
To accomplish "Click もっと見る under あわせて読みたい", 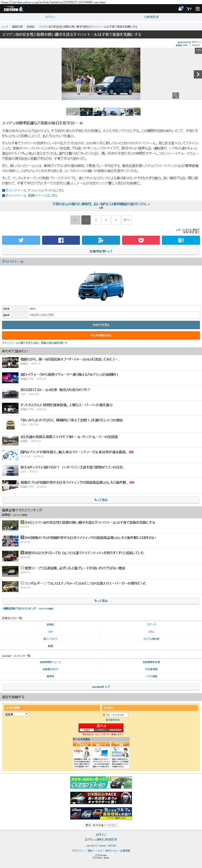I will pos(101,500).
